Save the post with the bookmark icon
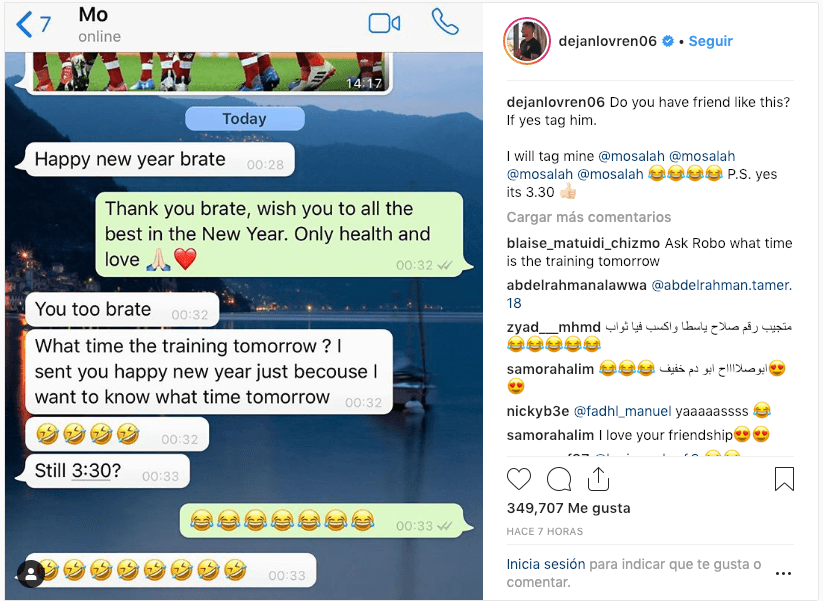 tap(784, 479)
